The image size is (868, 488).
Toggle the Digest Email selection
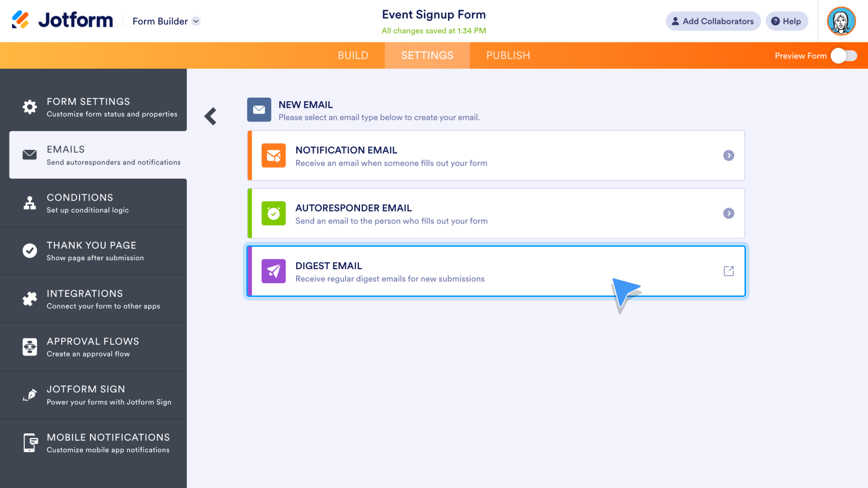[496, 271]
